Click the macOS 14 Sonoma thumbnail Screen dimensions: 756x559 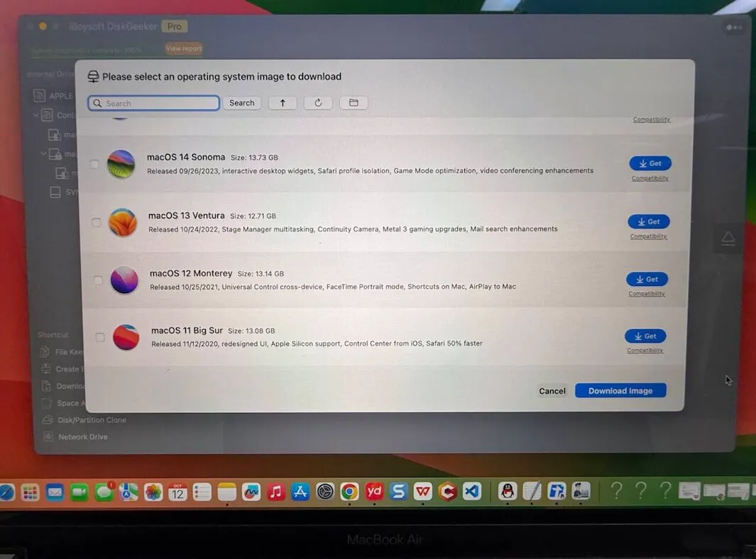pyautogui.click(x=121, y=164)
